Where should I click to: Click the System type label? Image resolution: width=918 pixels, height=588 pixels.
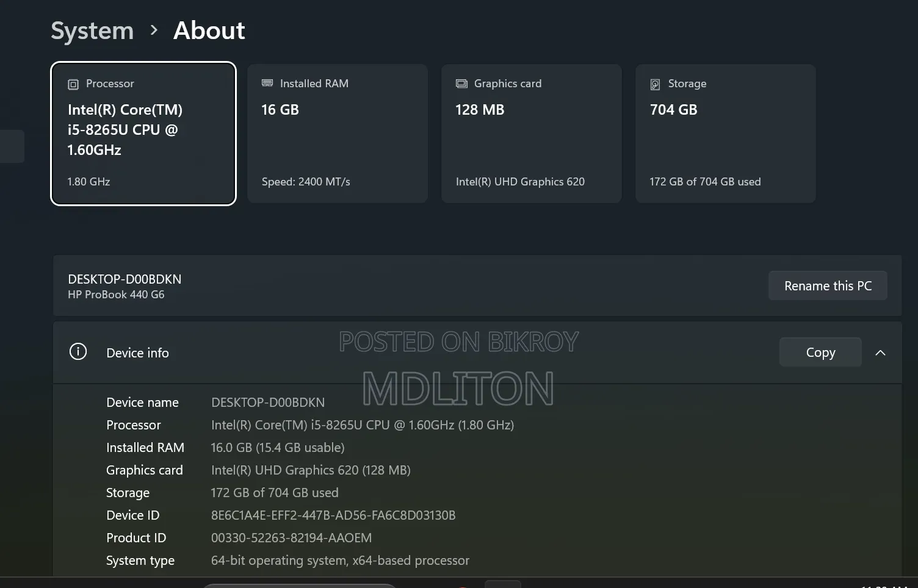(140, 561)
